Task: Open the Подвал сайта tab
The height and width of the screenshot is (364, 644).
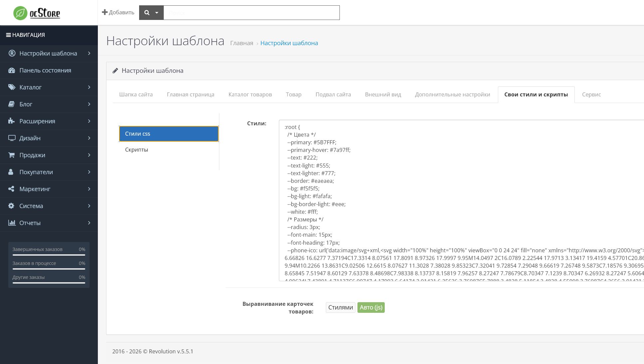Action: [333, 94]
